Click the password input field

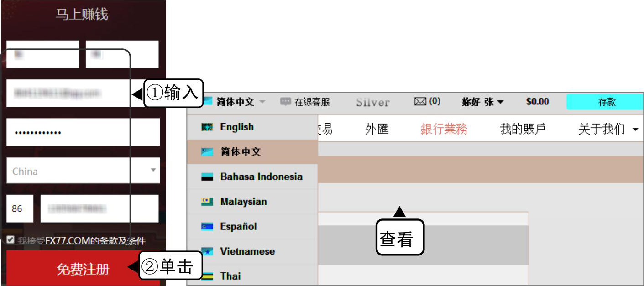coord(83,132)
